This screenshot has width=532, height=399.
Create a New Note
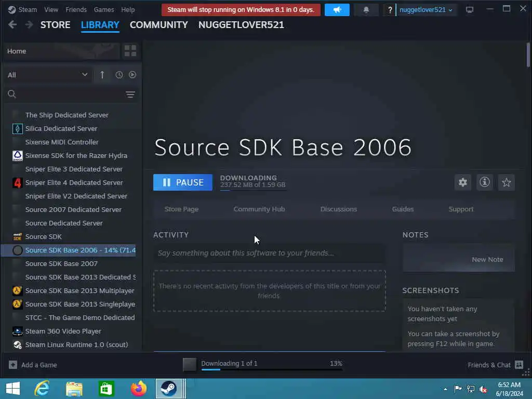(x=459, y=259)
